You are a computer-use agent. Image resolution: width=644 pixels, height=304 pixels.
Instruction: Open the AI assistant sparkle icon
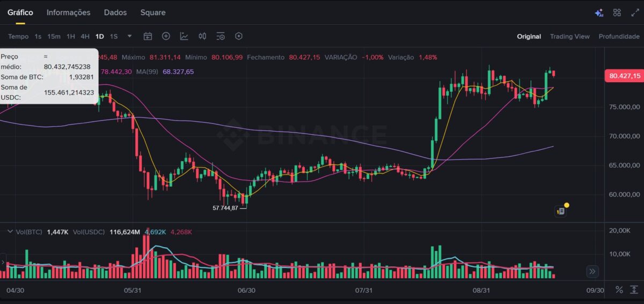(x=599, y=13)
